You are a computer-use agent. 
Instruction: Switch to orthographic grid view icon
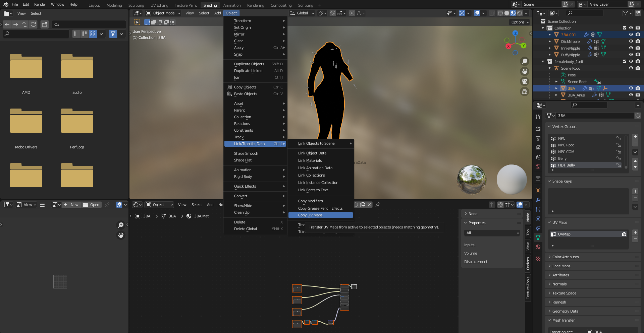pyautogui.click(x=525, y=91)
